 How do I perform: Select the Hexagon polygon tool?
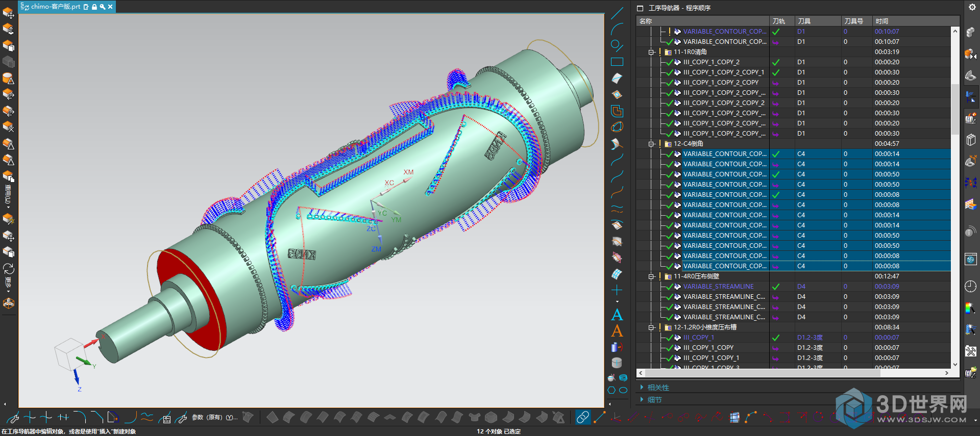click(611, 390)
